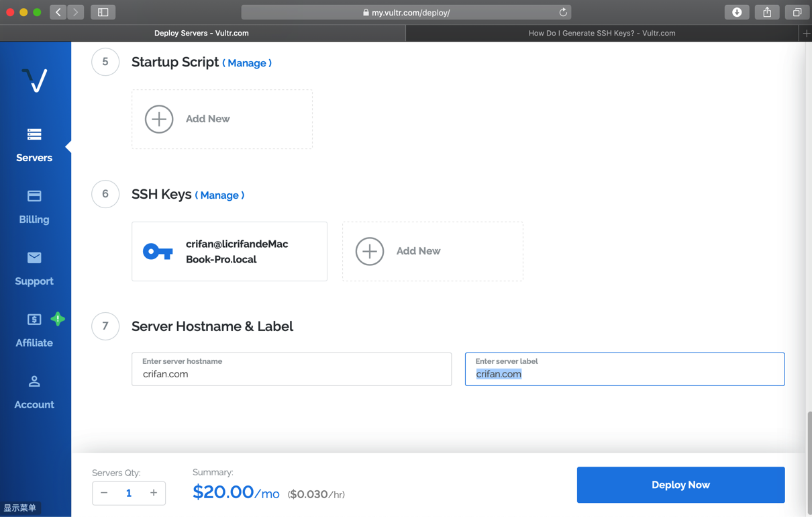The width and height of the screenshot is (812, 517).
Task: Switch to the SSH Keys help tab
Action: coord(602,33)
